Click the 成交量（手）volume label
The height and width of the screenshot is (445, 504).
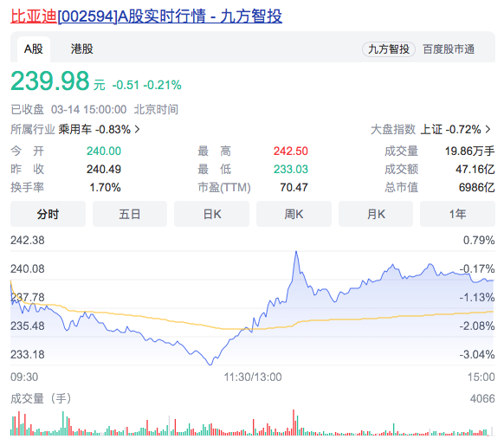pyautogui.click(x=41, y=398)
